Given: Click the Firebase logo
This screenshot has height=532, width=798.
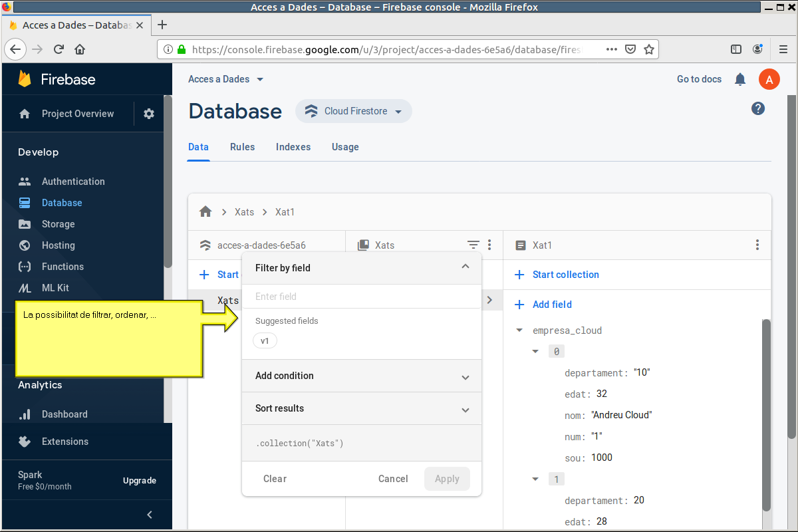Looking at the screenshot, I should click(57, 79).
